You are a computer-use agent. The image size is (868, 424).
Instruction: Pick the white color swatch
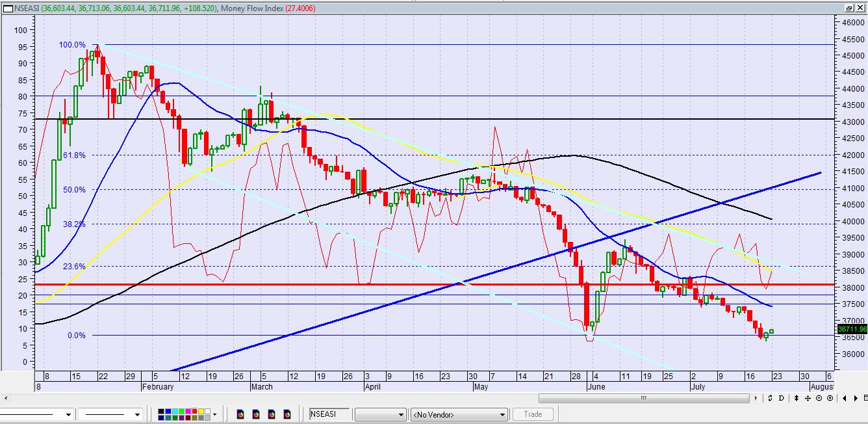(208, 411)
